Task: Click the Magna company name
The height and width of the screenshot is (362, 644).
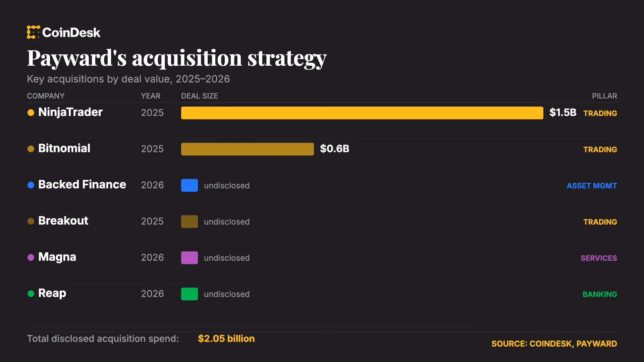Action: click(x=57, y=257)
